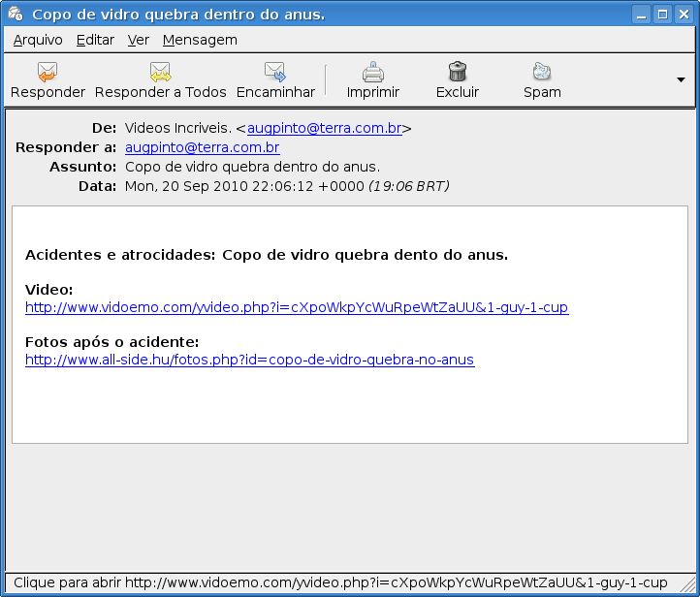The image size is (700, 597).
Task: Click the resize grip at window corner
Action: pos(687,583)
